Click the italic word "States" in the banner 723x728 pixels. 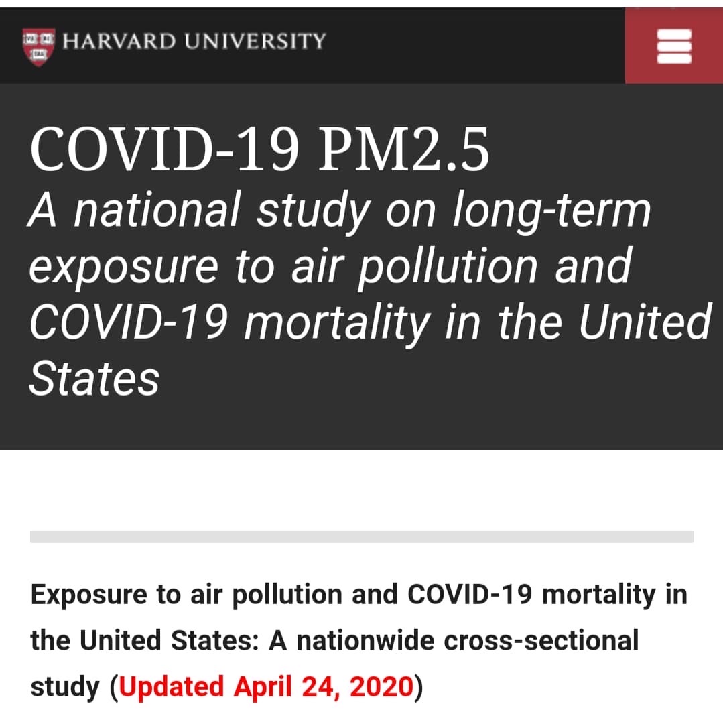pos(94,377)
